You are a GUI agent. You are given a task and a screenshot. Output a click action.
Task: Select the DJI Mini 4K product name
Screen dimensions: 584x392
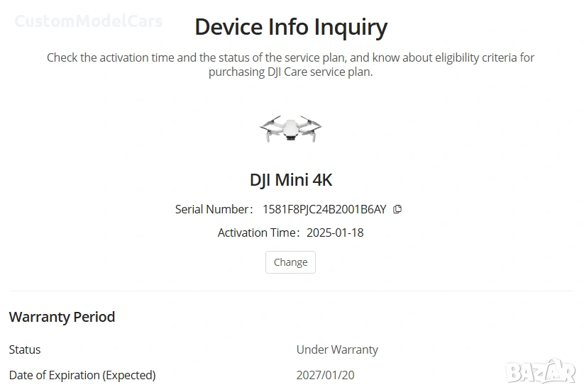(291, 179)
